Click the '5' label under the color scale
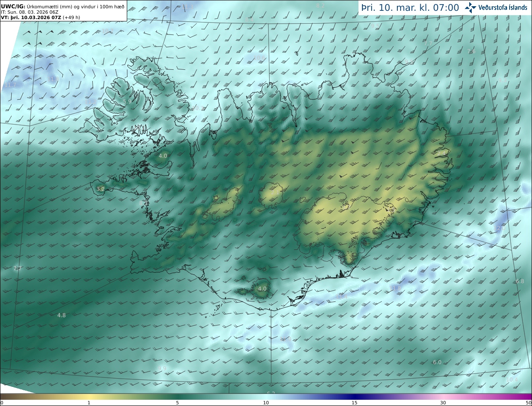 point(177,403)
